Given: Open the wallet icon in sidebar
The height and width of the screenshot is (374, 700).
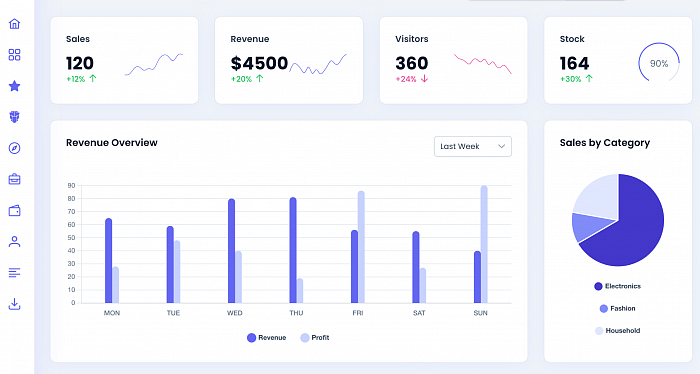Looking at the screenshot, I should [14, 211].
